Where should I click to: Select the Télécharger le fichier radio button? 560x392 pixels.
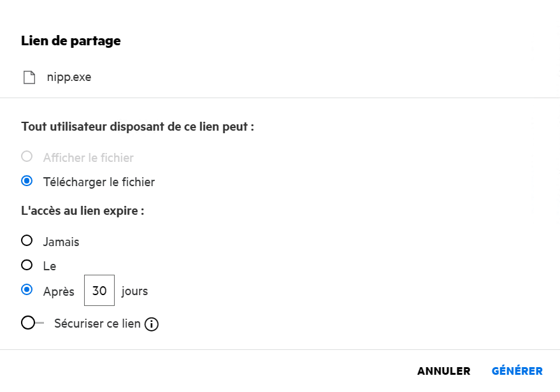tap(27, 182)
